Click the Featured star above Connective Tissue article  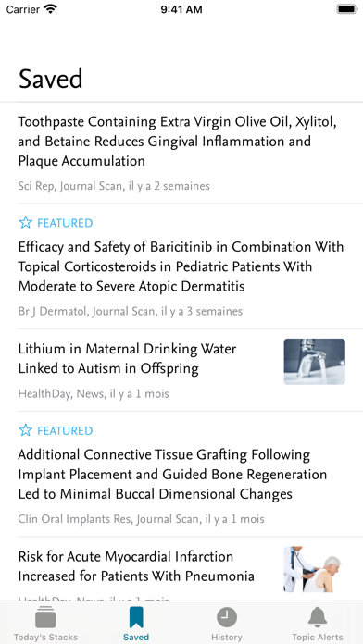26,430
